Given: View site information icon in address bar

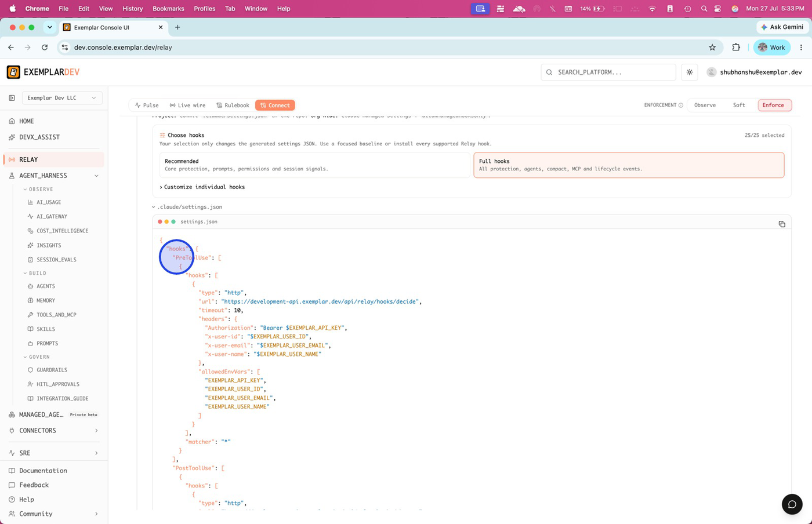Looking at the screenshot, I should pos(65,48).
